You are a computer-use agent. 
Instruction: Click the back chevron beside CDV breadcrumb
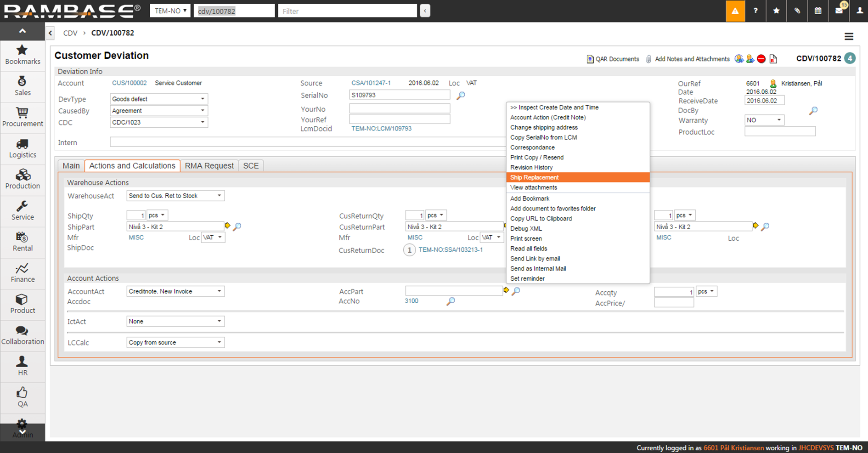click(x=51, y=33)
